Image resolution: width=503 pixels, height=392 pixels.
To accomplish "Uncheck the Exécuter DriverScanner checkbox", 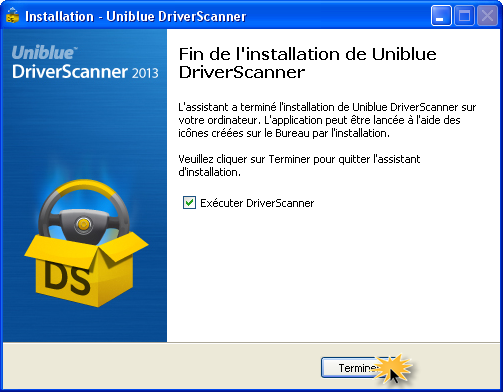I will [189, 203].
